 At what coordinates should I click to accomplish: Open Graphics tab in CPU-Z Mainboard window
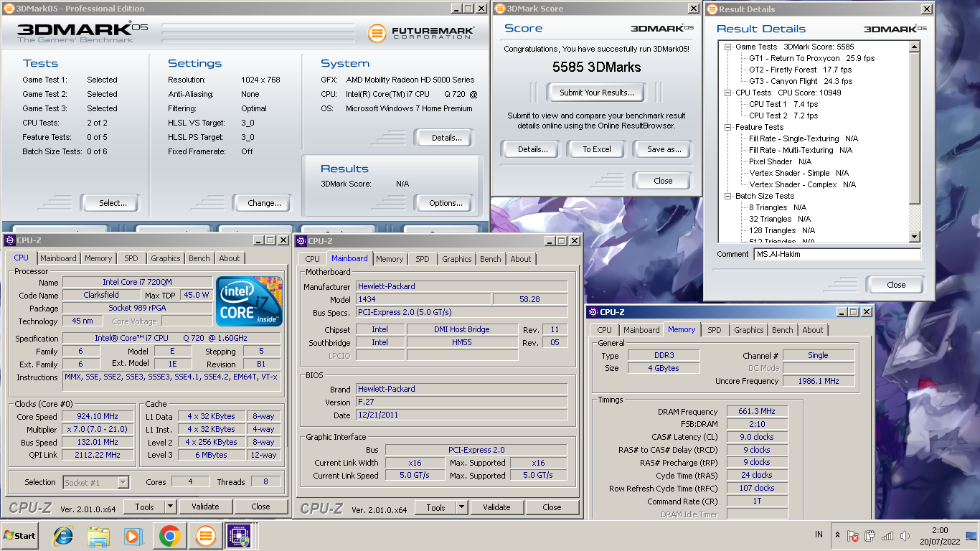(457, 259)
